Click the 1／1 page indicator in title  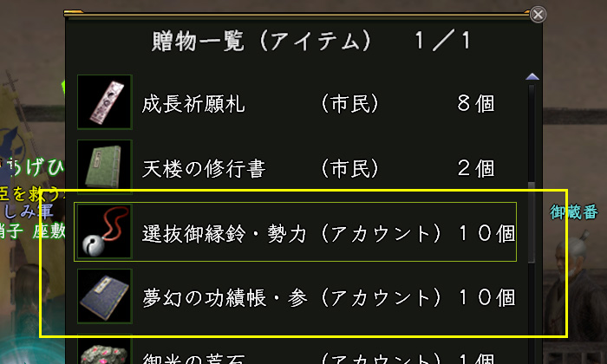443,42
